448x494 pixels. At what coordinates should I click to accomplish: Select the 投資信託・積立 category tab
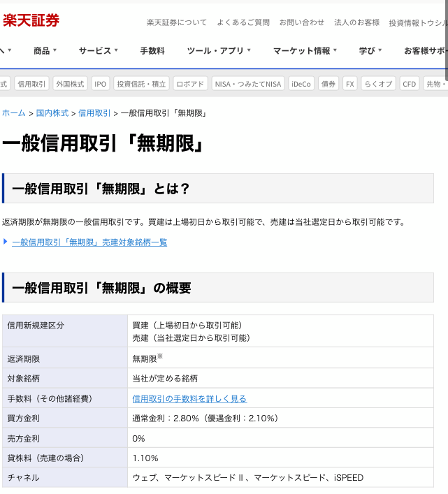[141, 84]
